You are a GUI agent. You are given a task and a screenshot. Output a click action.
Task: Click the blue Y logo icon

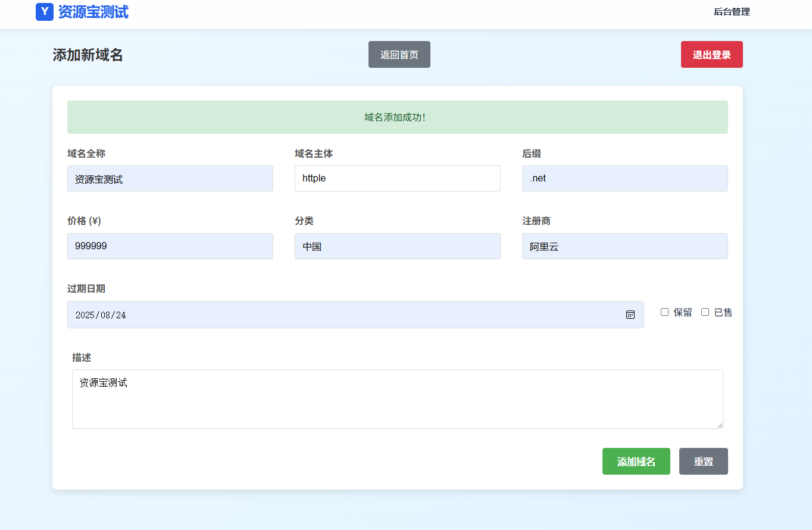(45, 12)
